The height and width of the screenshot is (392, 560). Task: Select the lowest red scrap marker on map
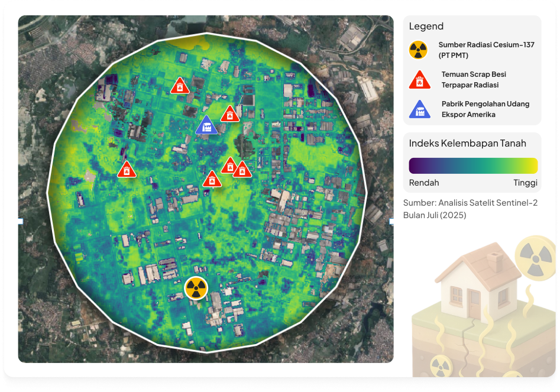click(211, 179)
